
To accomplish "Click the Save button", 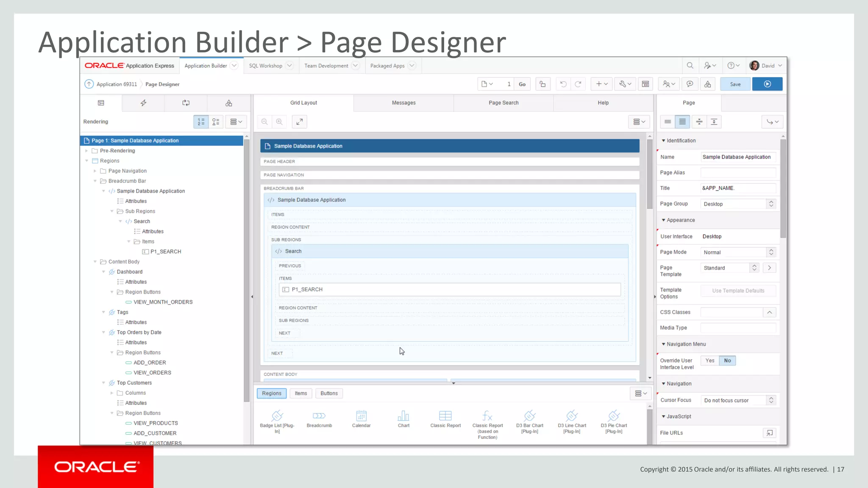I will click(x=735, y=84).
